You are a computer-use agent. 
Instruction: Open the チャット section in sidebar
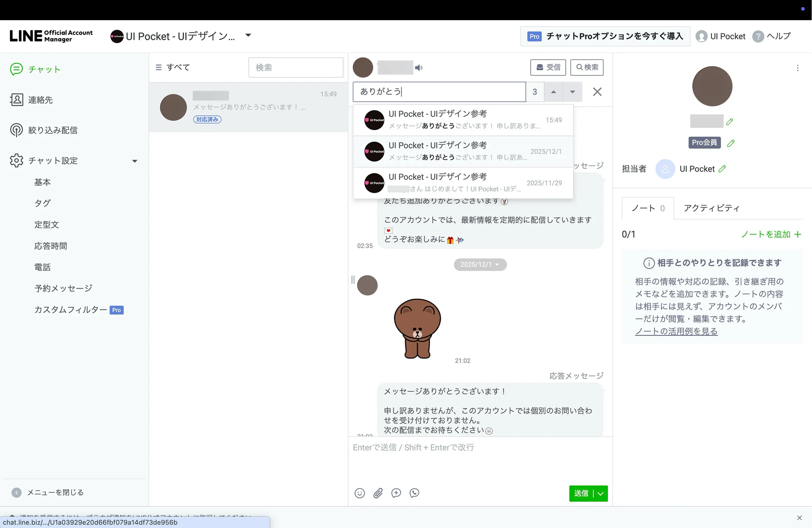pyautogui.click(x=36, y=69)
